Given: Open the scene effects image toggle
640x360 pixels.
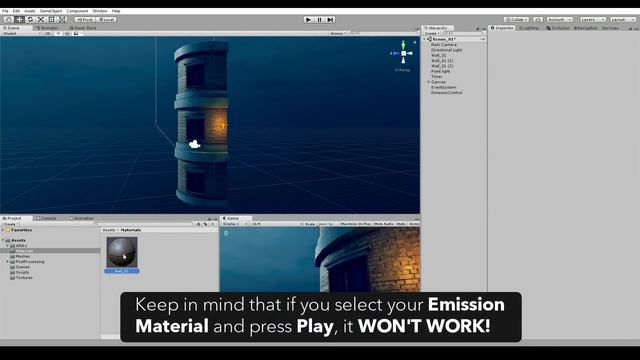Looking at the screenshot, I should [76, 33].
